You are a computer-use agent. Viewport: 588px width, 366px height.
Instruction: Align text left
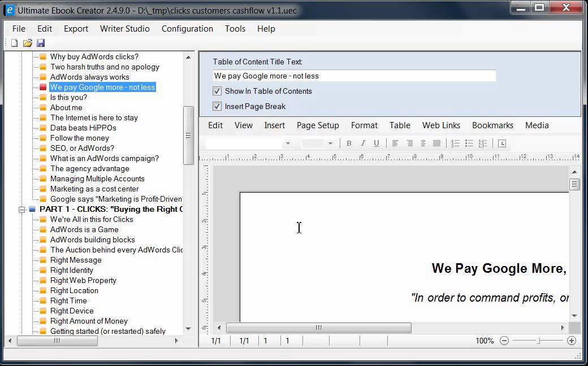pyautogui.click(x=395, y=143)
